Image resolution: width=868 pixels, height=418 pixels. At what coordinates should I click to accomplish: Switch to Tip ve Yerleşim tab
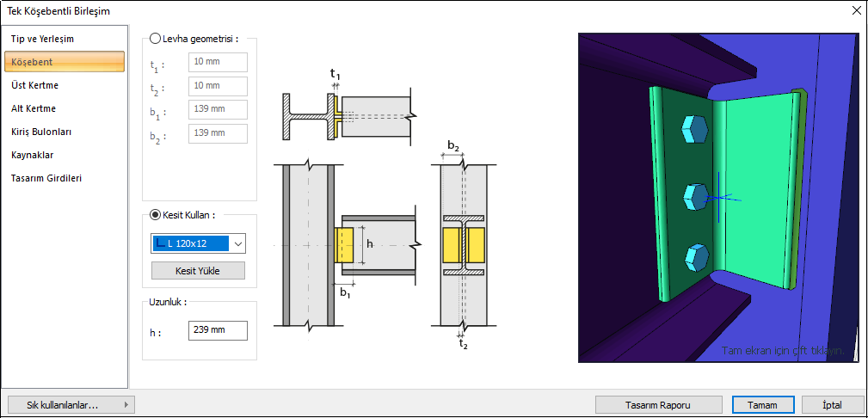point(42,39)
